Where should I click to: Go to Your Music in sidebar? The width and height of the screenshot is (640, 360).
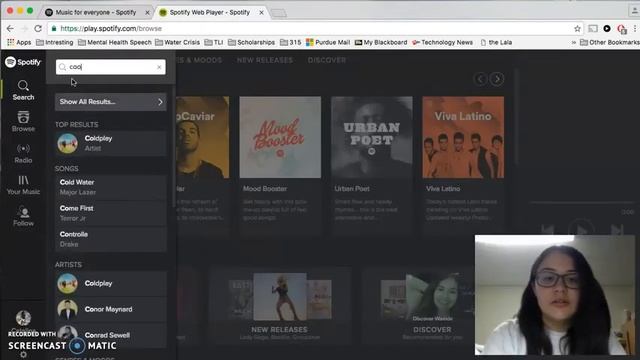pos(23,185)
